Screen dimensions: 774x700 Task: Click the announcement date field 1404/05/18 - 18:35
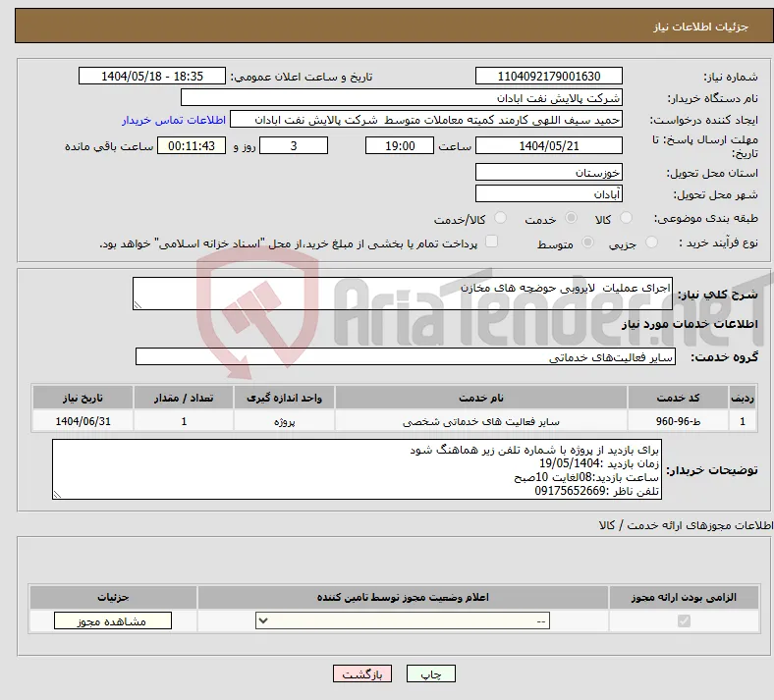coord(152,76)
